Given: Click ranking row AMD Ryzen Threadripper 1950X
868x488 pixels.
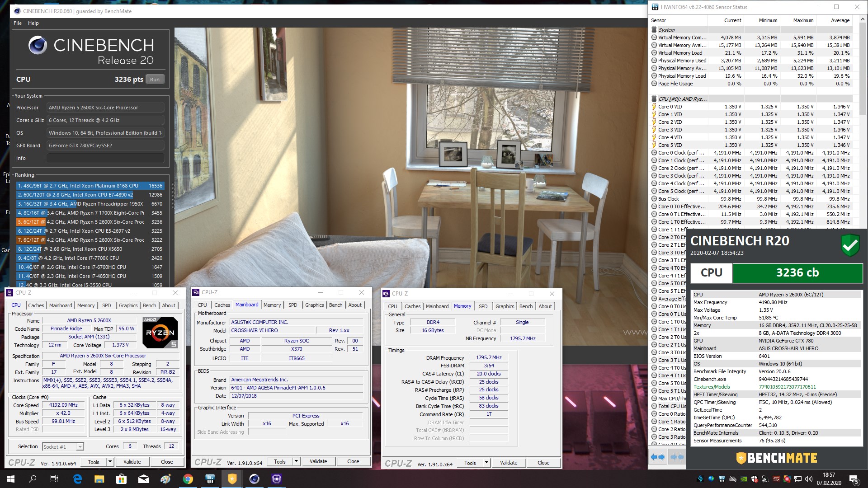Looking at the screenshot, I should coord(90,204).
